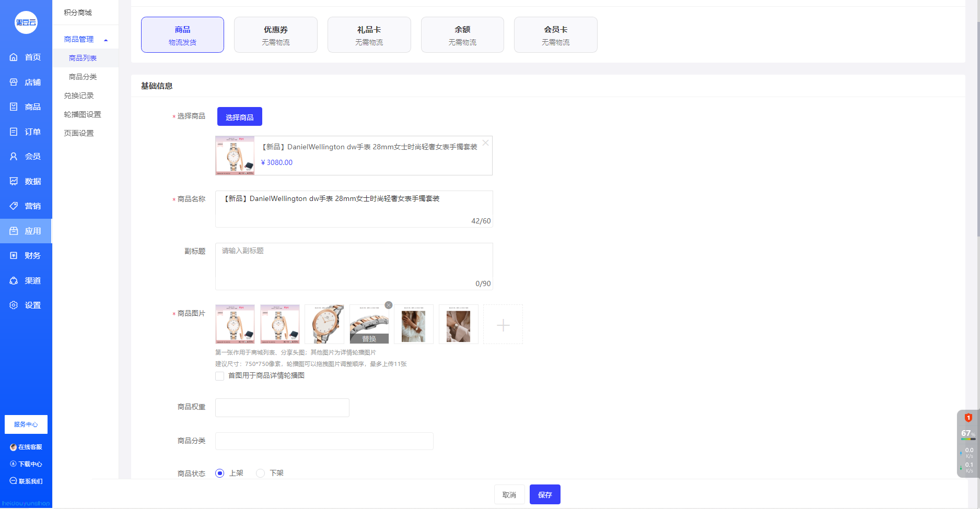Check 首图用于商品详情轮播图
Viewport: 980px width, 509px height.
coord(220,376)
